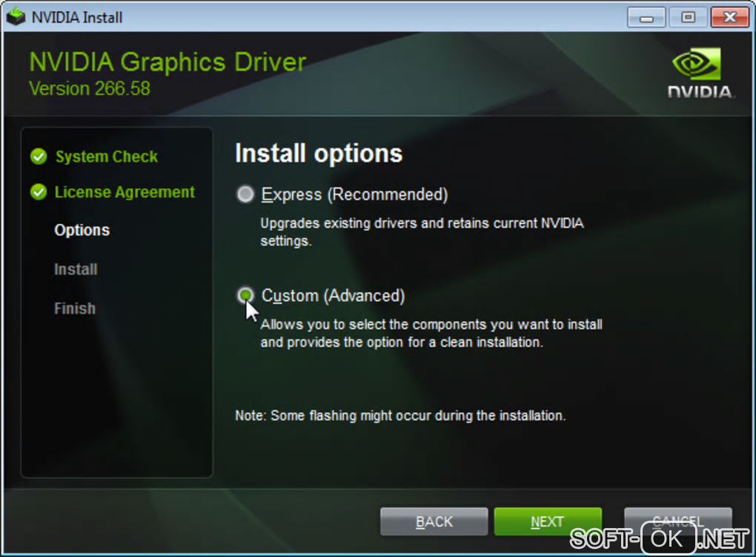Close the NVIDIA Install window
This screenshot has width=756, height=557.
pos(730,18)
